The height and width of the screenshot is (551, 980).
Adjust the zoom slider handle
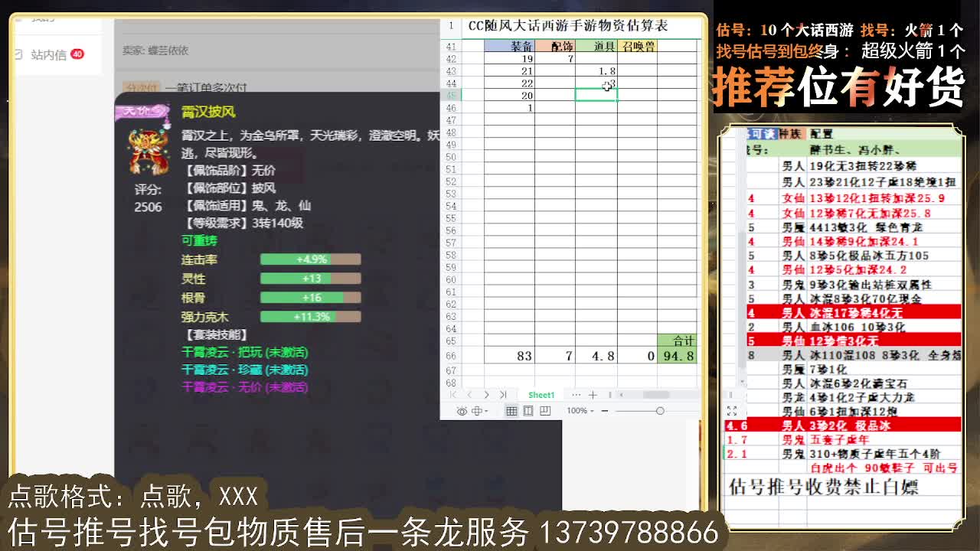click(x=660, y=411)
